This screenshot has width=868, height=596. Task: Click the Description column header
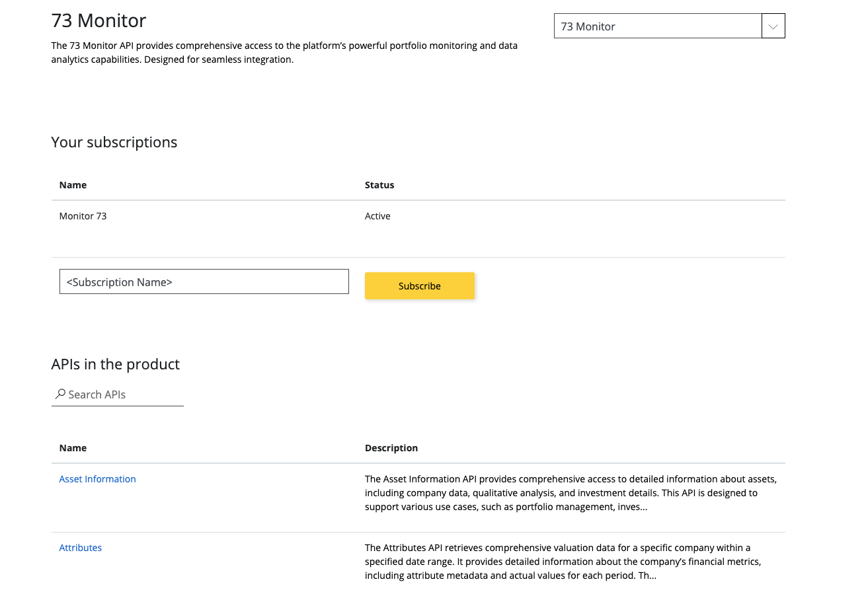tap(391, 448)
